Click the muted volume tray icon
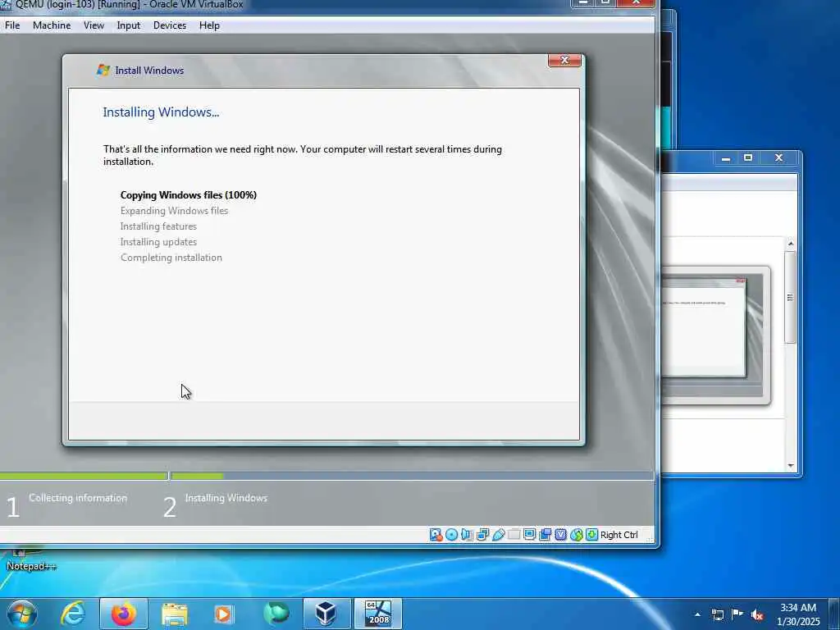 pyautogui.click(x=757, y=614)
